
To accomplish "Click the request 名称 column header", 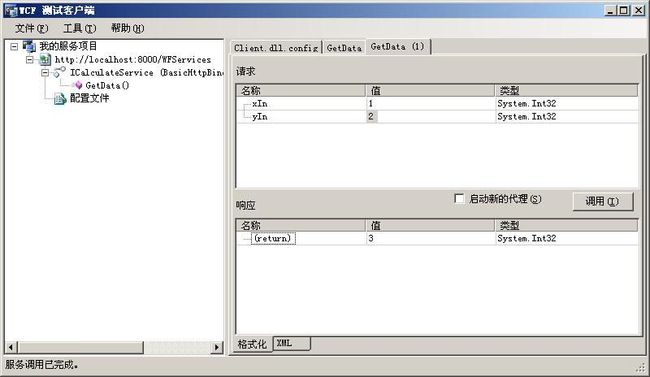I will 301,90.
